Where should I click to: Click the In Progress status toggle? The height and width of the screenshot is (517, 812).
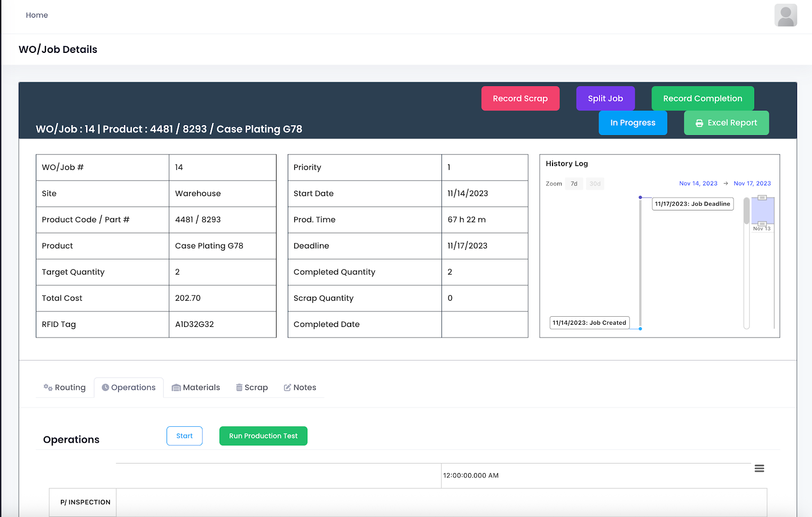click(633, 122)
